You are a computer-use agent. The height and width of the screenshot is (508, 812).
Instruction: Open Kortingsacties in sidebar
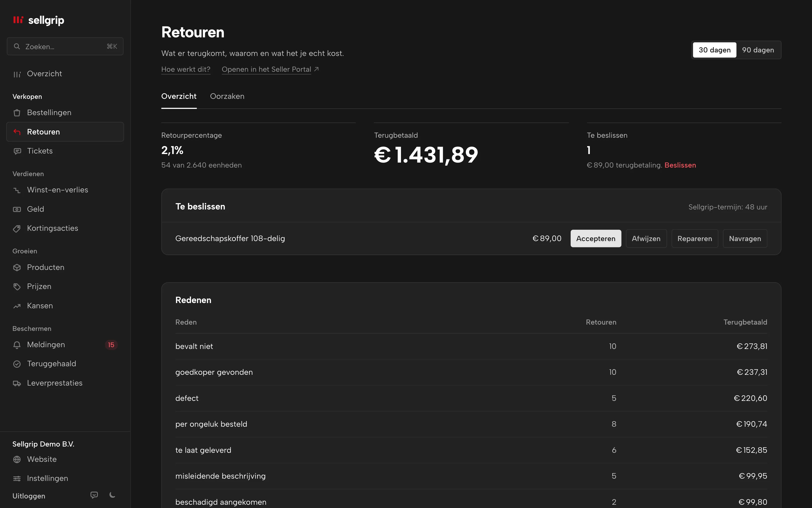[x=65, y=229]
